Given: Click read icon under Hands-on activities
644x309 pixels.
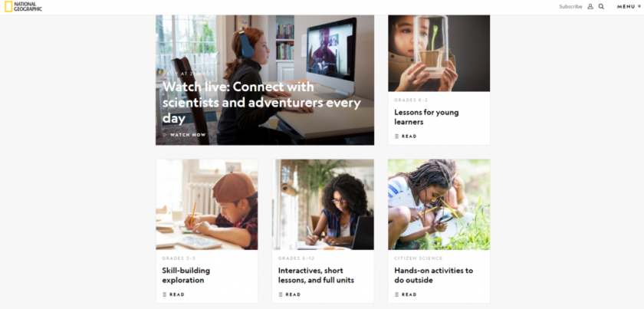Looking at the screenshot, I should pos(397,294).
